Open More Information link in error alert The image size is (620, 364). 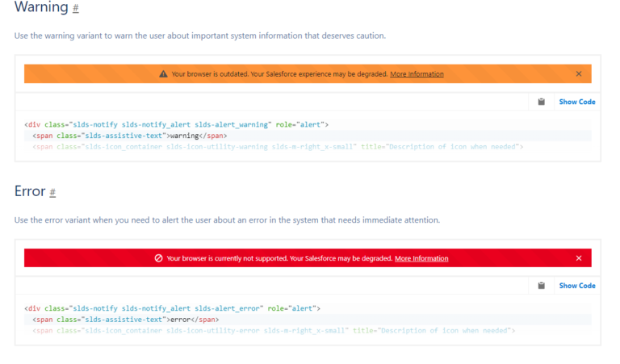(421, 258)
